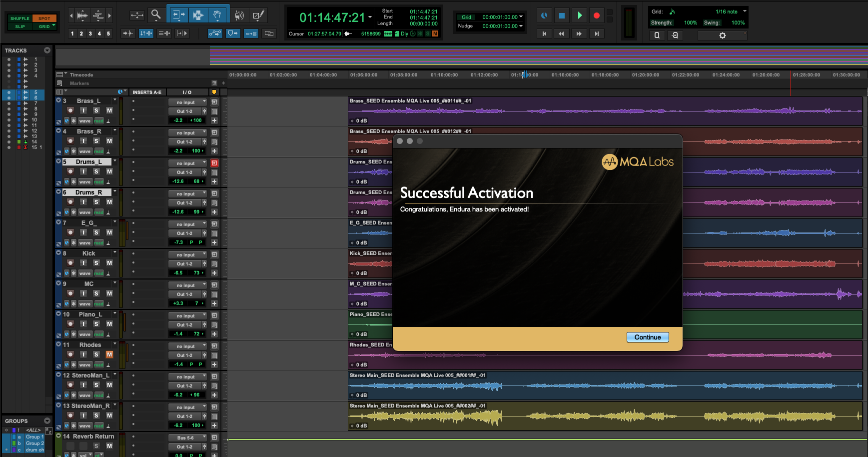Toggle input monitoring on Piano_L track
868x457 pixels.
[x=83, y=324]
